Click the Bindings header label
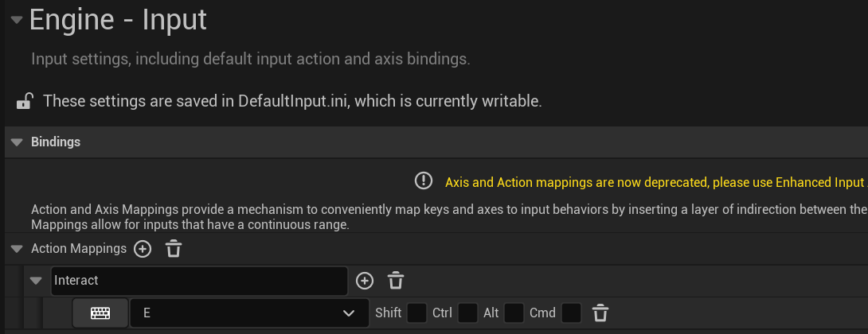 56,142
